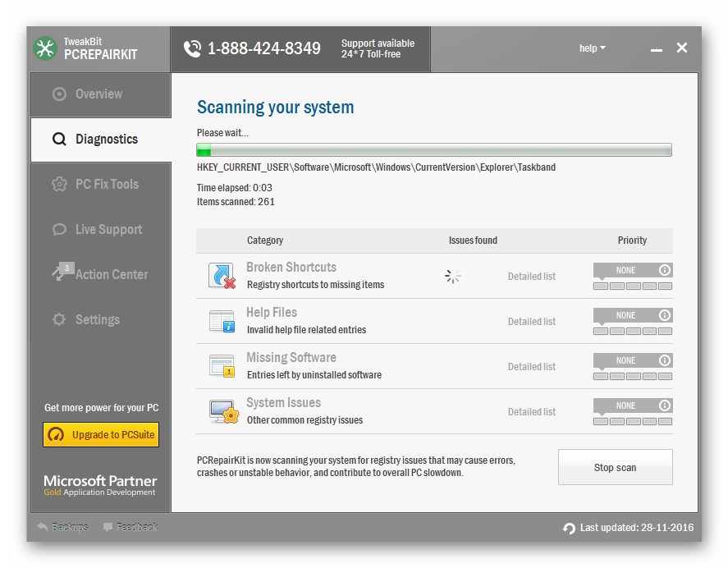Click the Broken Shortcuts category icon
728x568 pixels.
click(222, 276)
